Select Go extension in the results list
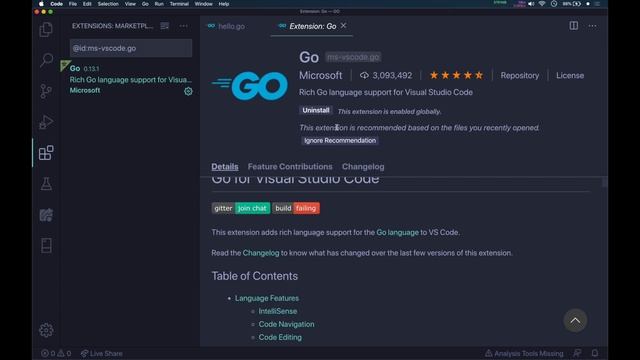This screenshot has width=640, height=360. (x=129, y=79)
